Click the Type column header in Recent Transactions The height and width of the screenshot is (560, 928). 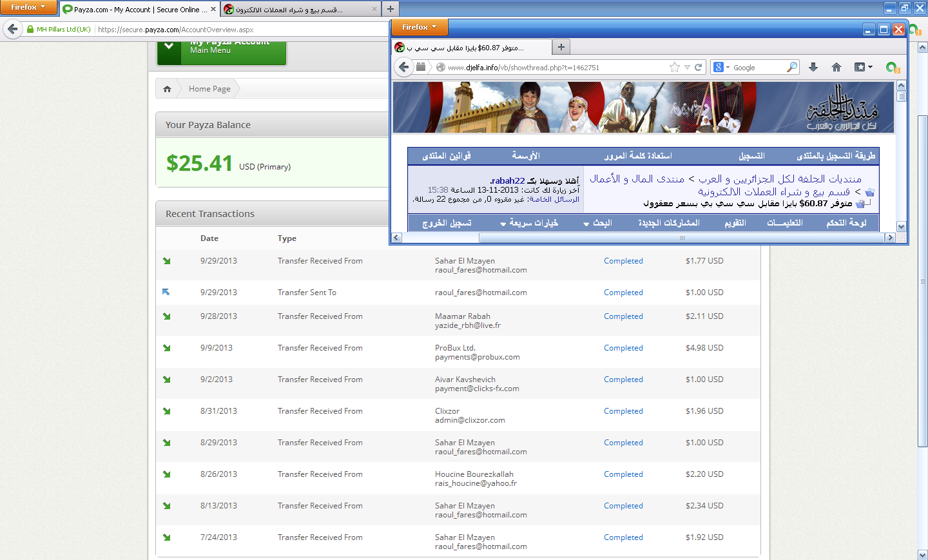287,238
